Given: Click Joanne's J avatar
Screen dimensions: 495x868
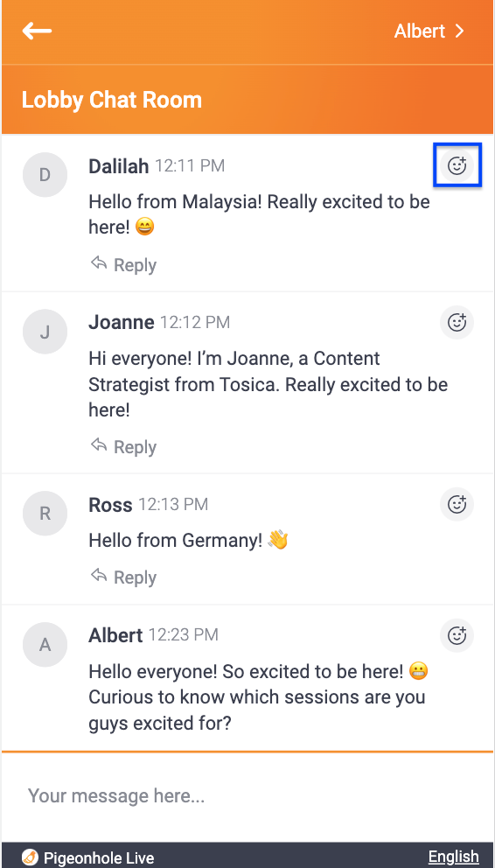Looking at the screenshot, I should (45, 332).
